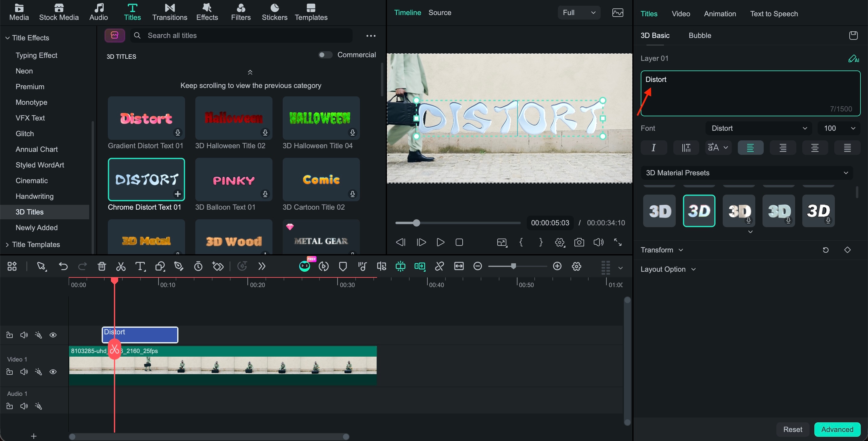868x441 pixels.
Task: Open the Text to Speech tab
Action: coord(774,14)
